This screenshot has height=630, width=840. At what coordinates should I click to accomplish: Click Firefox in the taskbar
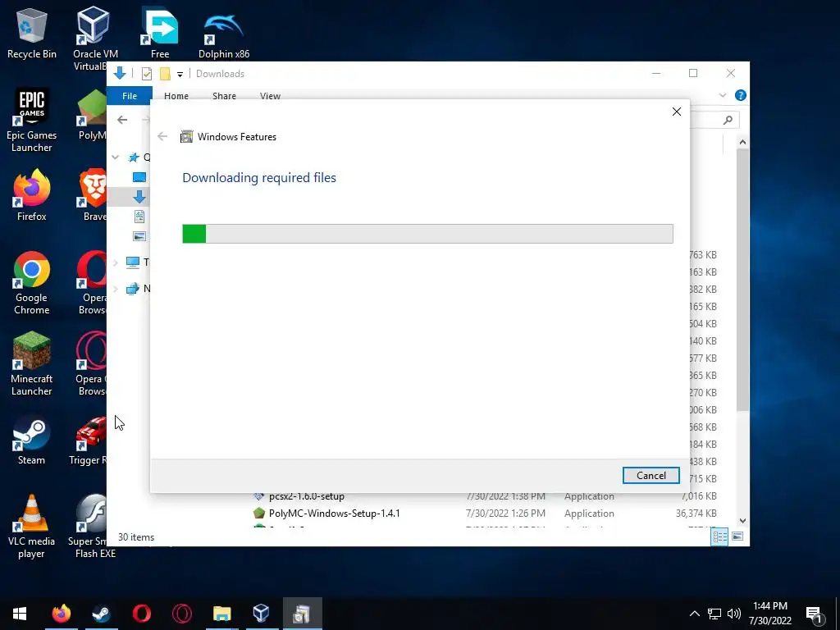pyautogui.click(x=61, y=614)
